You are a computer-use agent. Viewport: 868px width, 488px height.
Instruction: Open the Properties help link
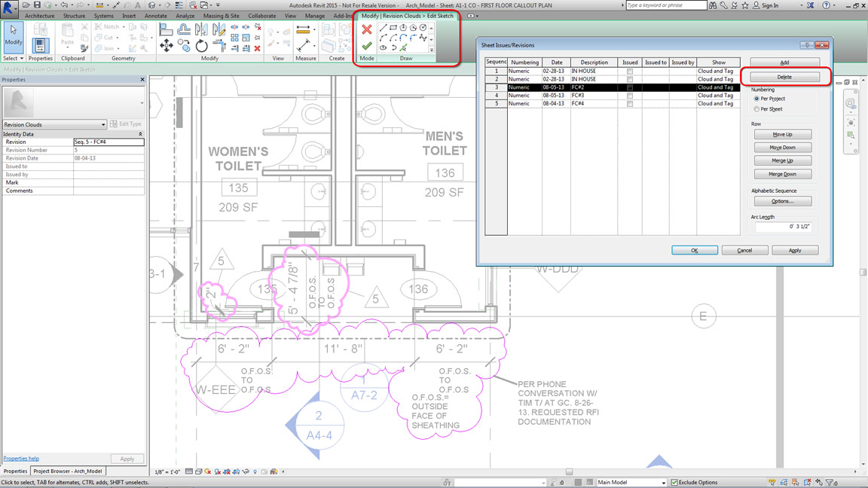click(x=21, y=459)
